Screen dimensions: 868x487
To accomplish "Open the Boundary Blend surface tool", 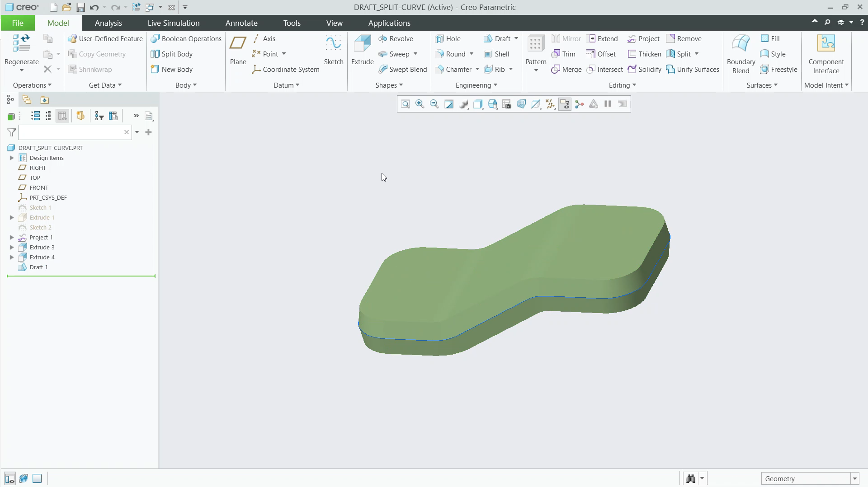I will (x=741, y=53).
